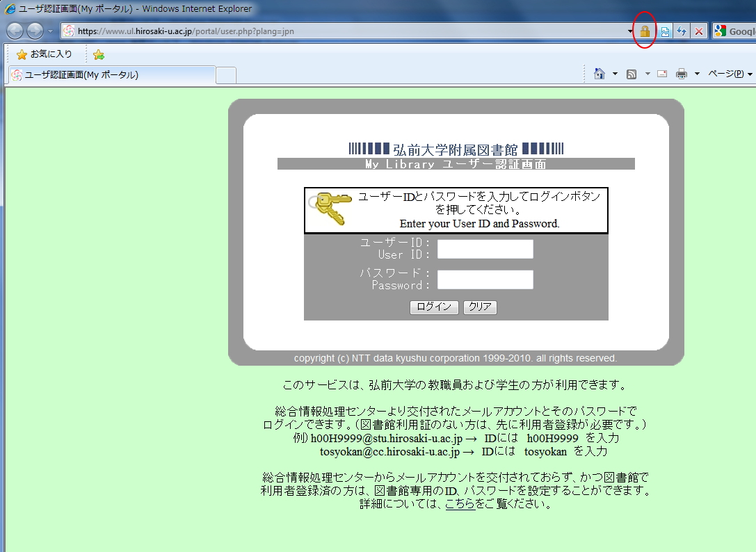This screenshot has width=756, height=552.
Task: Click the 弘前大学附属図書館 heading
Action: [455, 149]
